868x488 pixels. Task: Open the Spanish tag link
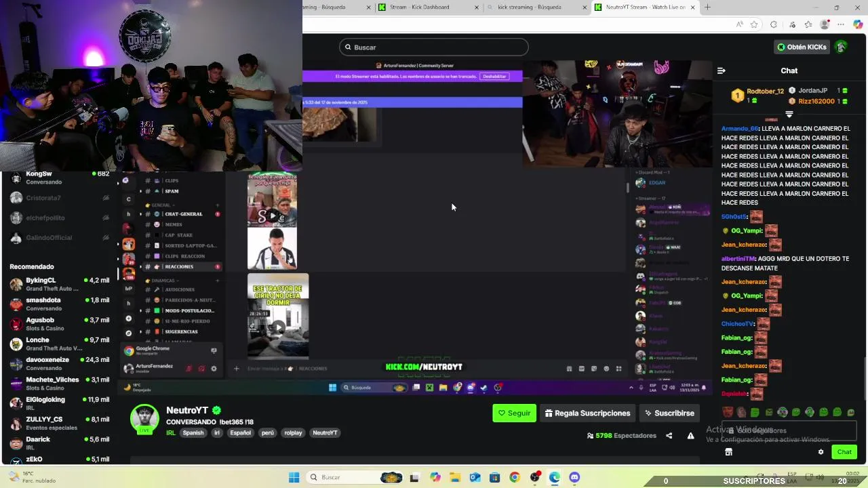193,432
